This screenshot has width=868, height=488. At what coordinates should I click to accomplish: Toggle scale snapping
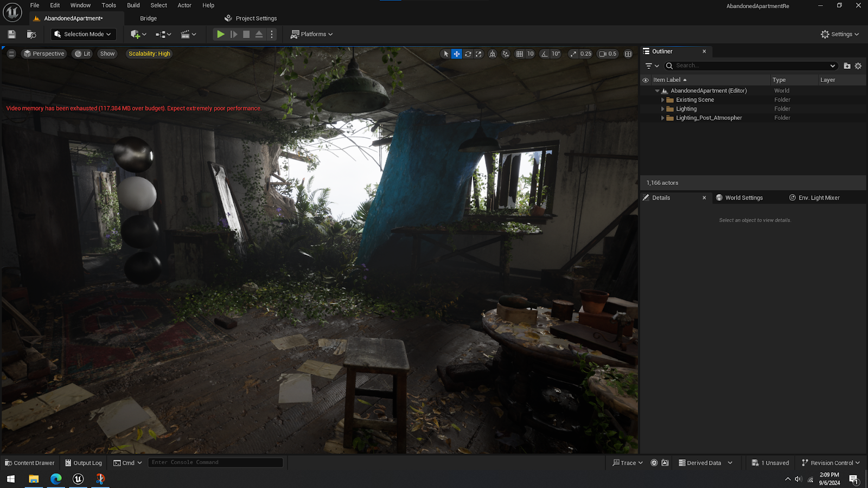573,54
